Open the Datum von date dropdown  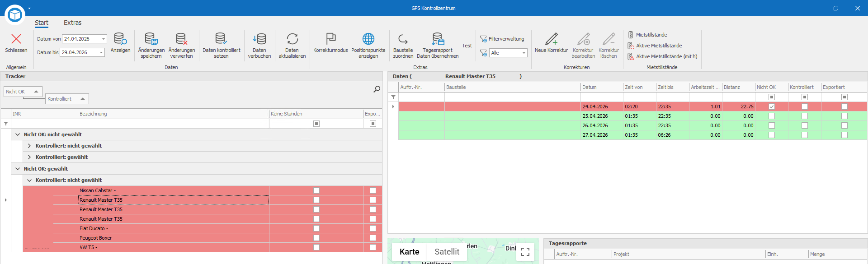coord(104,39)
